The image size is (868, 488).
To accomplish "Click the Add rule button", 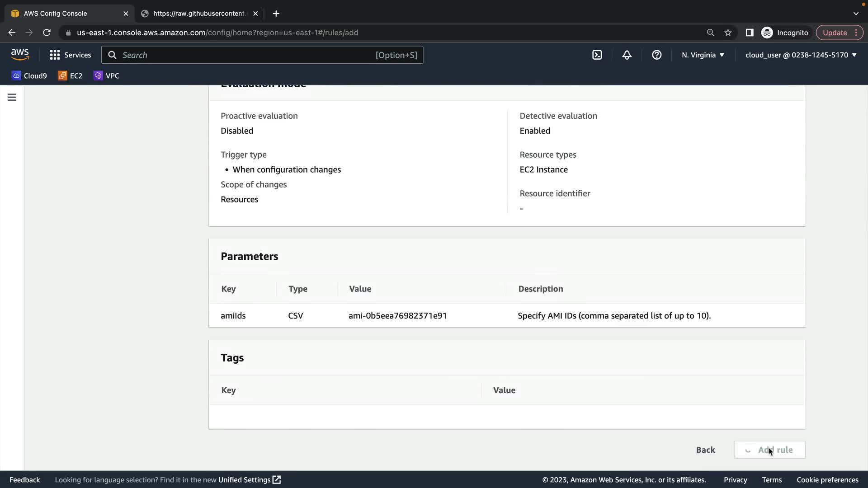I will pos(769,450).
